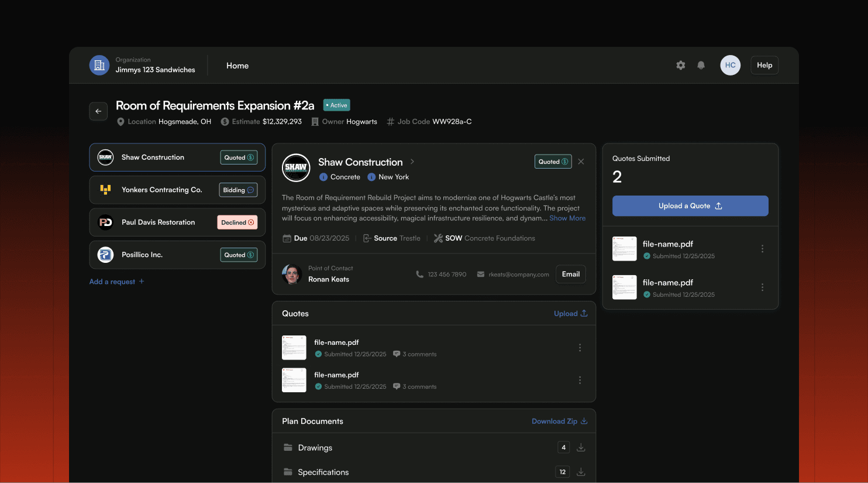Open 3 comments on second quote file
868x483 pixels.
click(415, 386)
